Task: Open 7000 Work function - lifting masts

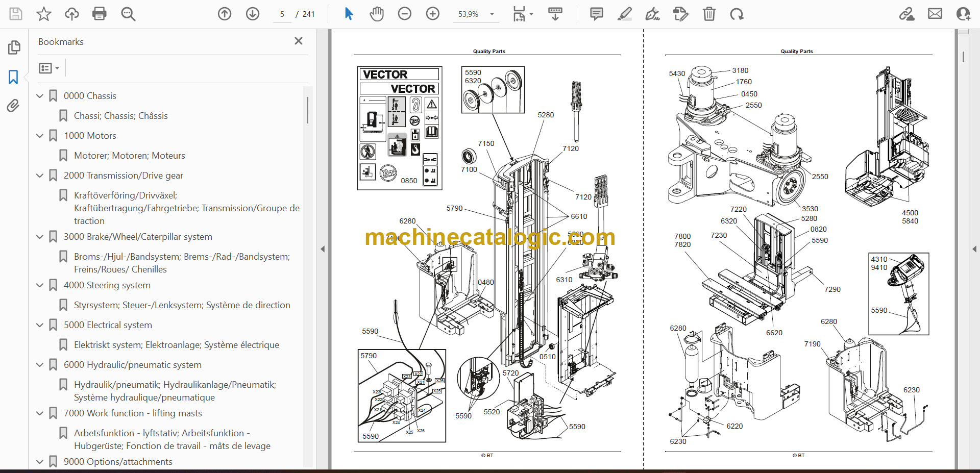Action: [133, 413]
